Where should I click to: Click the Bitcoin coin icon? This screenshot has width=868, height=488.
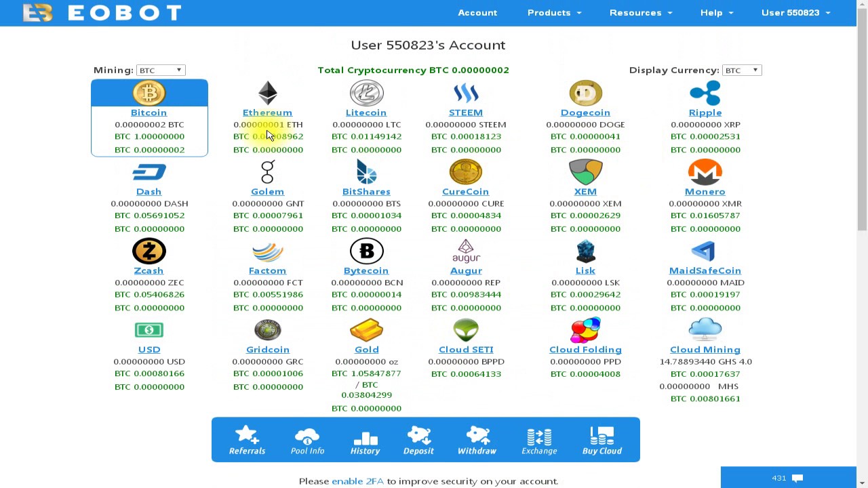(149, 93)
